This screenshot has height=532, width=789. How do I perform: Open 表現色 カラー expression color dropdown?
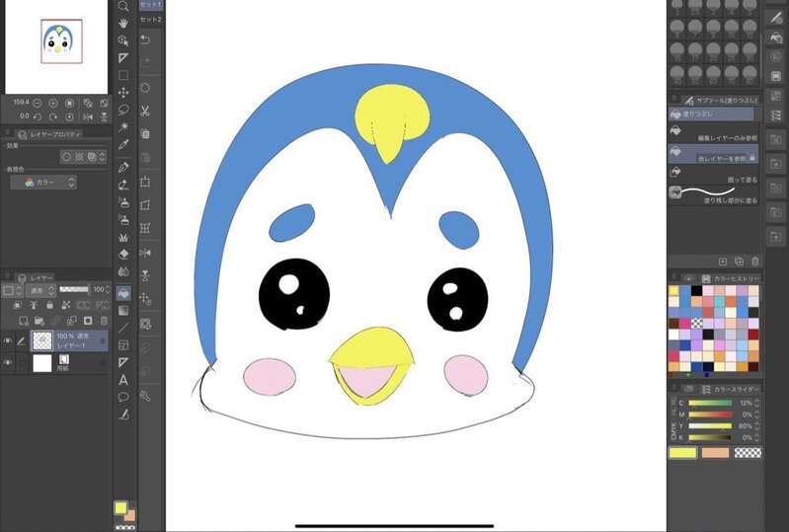(43, 183)
